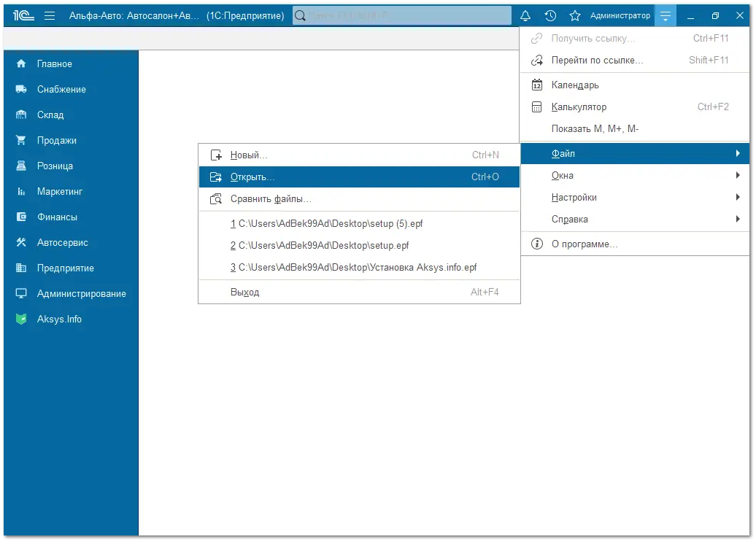
Task: Go to the Розница section
Action: 71,166
